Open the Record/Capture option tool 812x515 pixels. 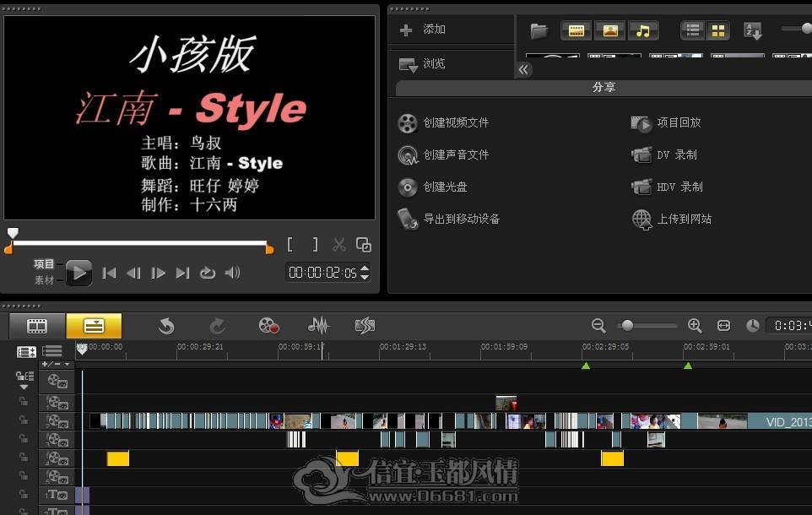pyautogui.click(x=268, y=326)
